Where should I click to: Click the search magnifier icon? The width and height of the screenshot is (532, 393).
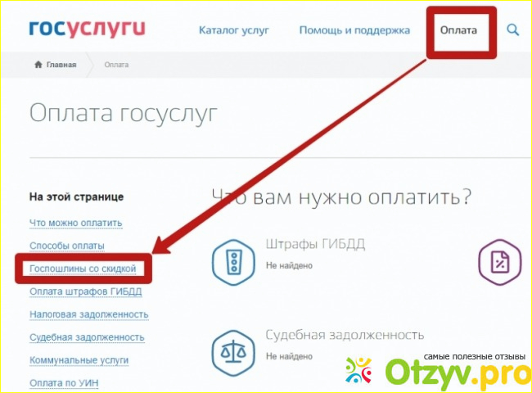click(x=513, y=30)
